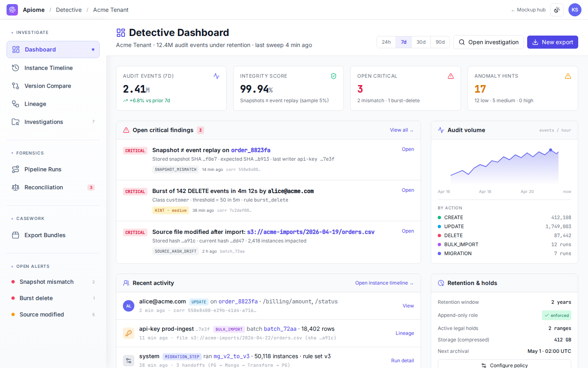This screenshot has width=588, height=368.
Task: Open the Dashboard sidebar item
Action: pyautogui.click(x=53, y=49)
